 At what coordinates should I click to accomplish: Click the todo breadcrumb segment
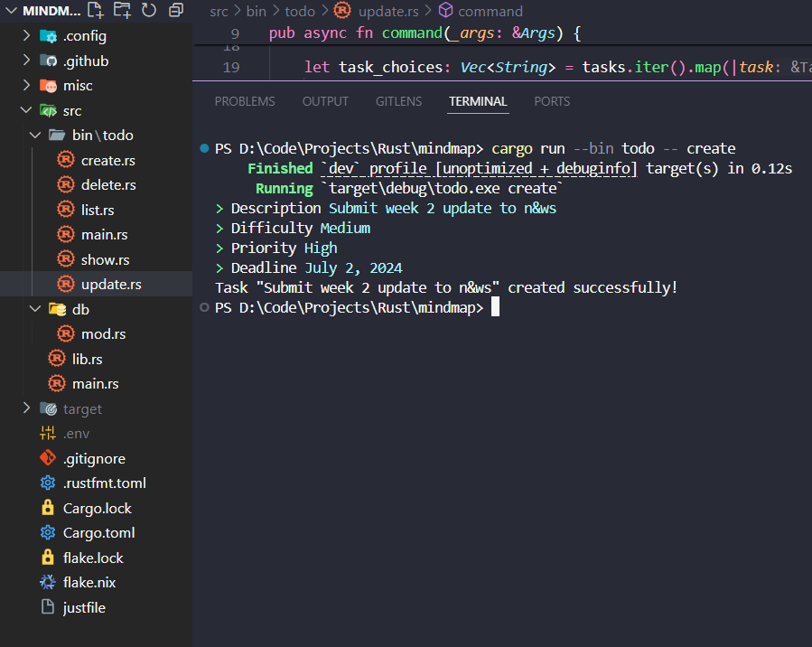[300, 12]
